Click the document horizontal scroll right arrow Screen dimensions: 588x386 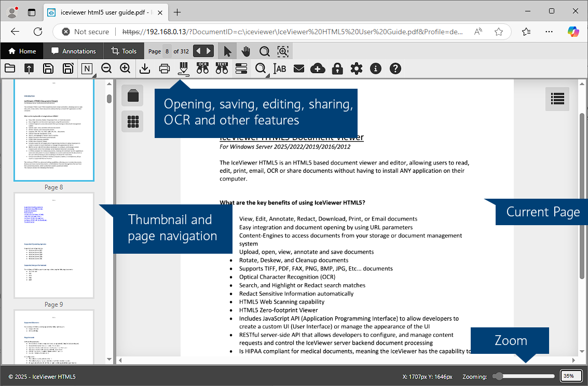click(573, 360)
